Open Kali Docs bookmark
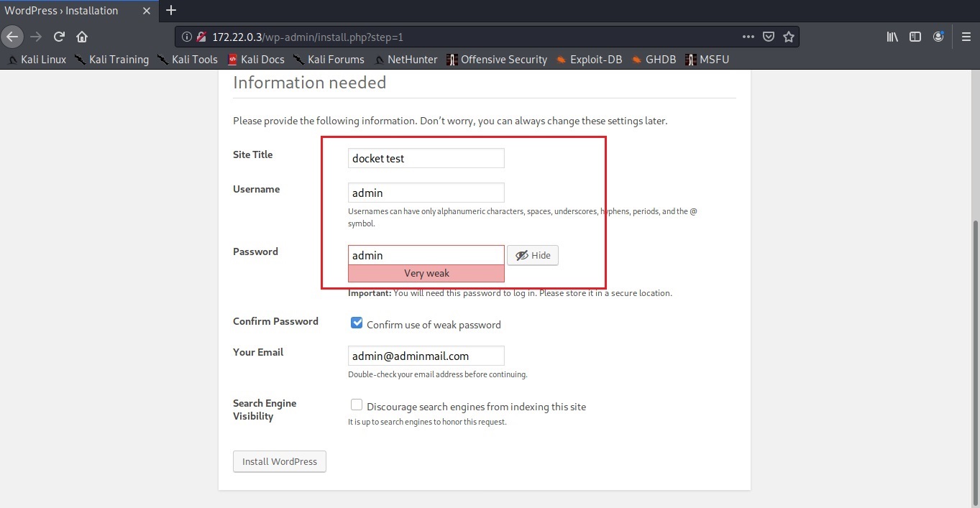The image size is (980, 508). (256, 60)
